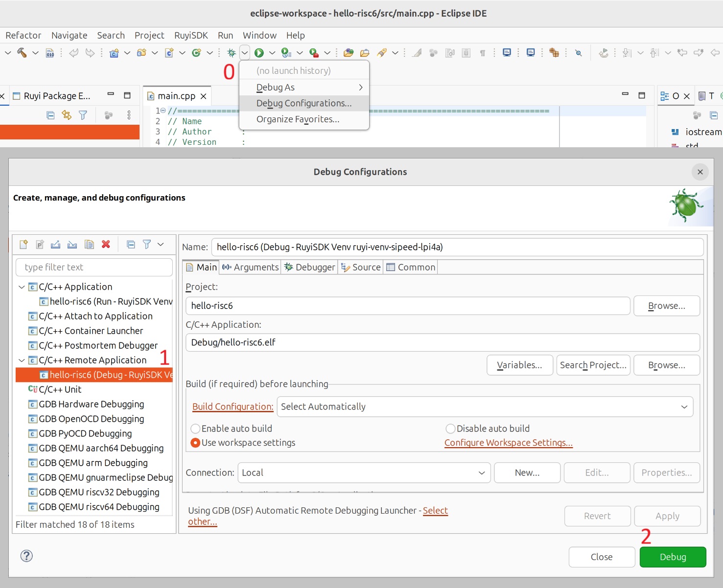
Task: Click the green Debug button
Action: (673, 557)
